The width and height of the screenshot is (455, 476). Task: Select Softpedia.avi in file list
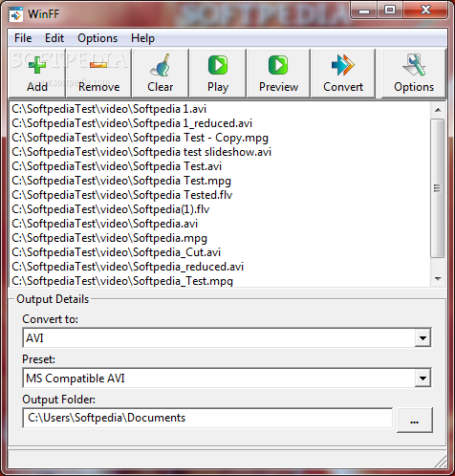coord(105,224)
